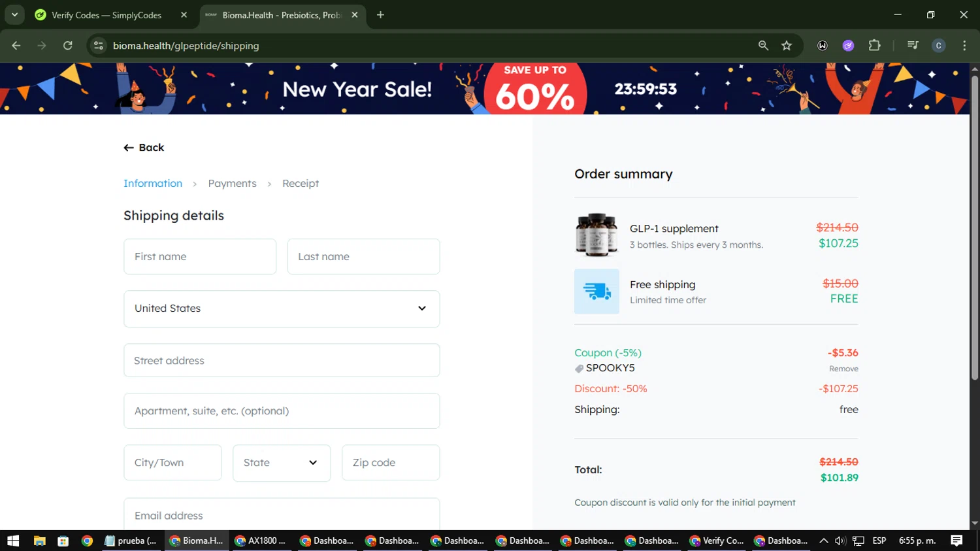Screen dimensions: 980x551
Task: Reload the current page
Action: click(x=67, y=46)
